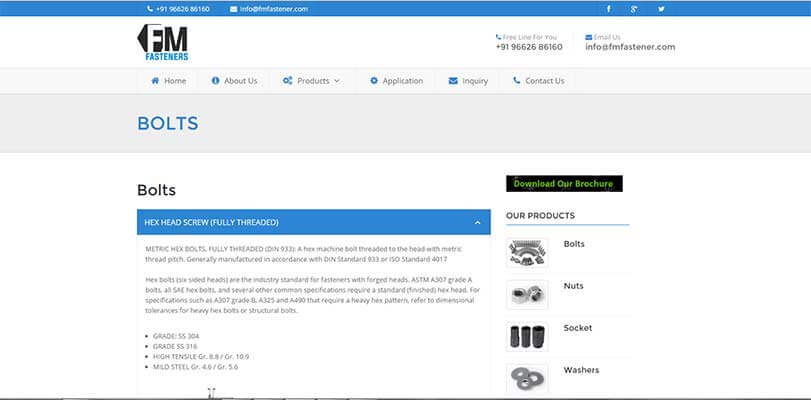Screen dimensions: 811x400
Task: Collapse the Hex Head Screw accordion chevron
Action: (x=478, y=222)
